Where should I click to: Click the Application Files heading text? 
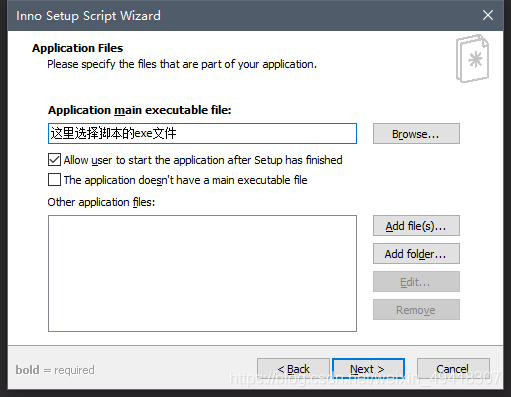point(77,48)
